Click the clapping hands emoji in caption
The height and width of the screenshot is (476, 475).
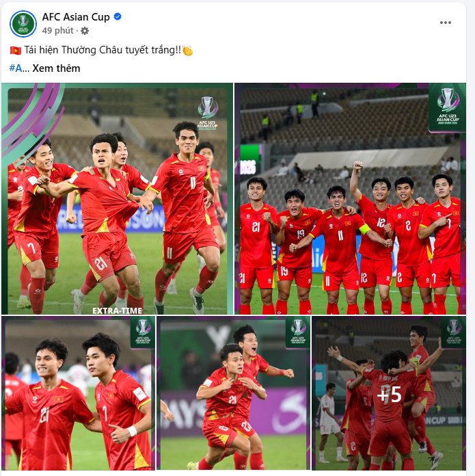187,51
